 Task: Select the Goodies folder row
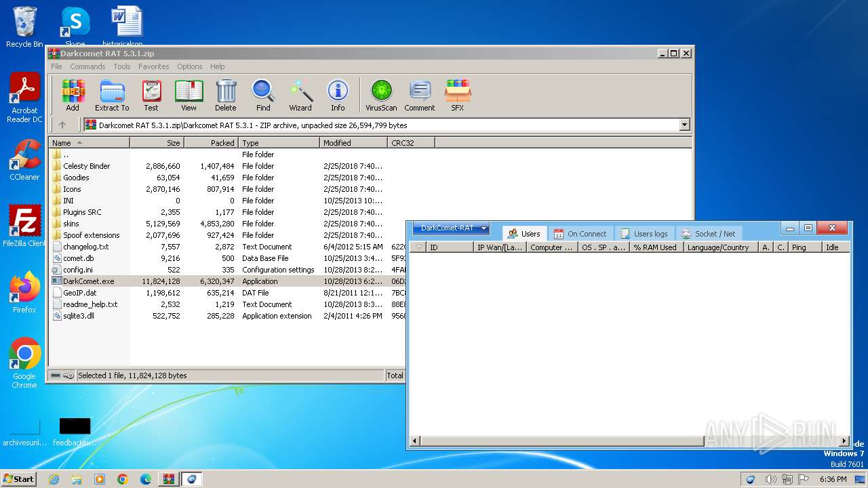coord(76,178)
